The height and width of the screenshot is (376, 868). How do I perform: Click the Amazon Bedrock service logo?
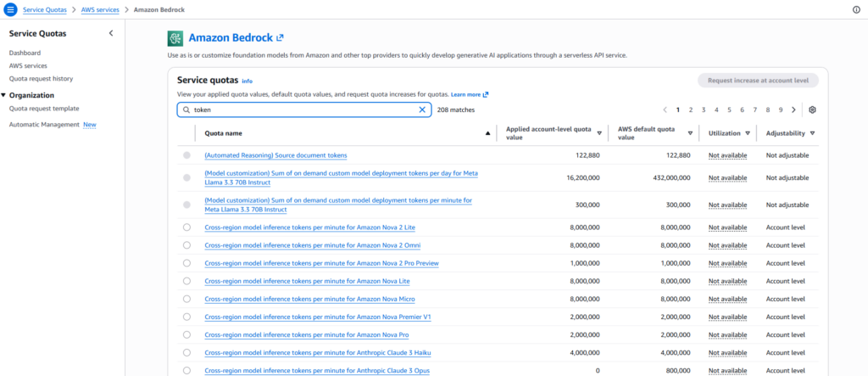175,37
